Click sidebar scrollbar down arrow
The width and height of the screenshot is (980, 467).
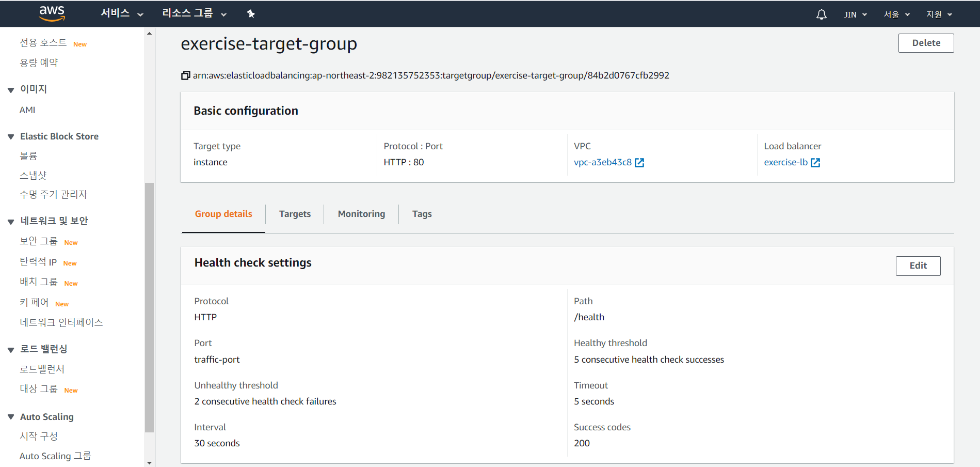[150, 463]
